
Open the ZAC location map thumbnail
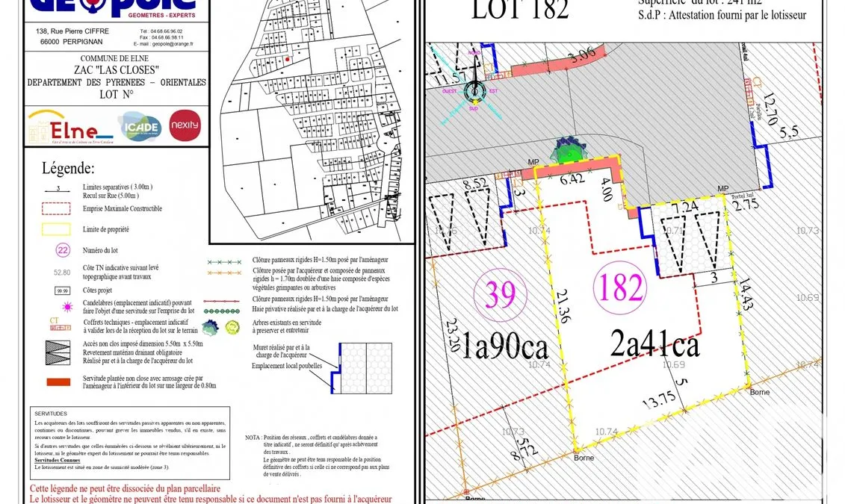[x=312, y=122]
